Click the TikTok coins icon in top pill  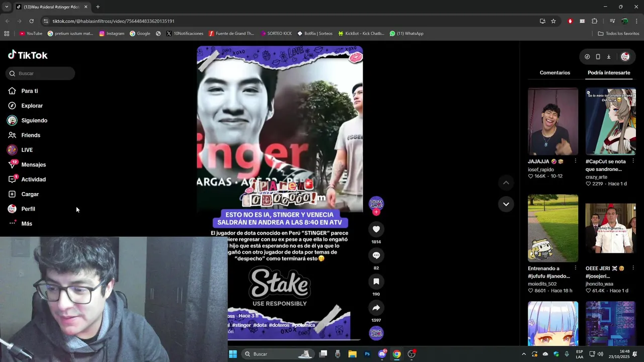coord(587,57)
